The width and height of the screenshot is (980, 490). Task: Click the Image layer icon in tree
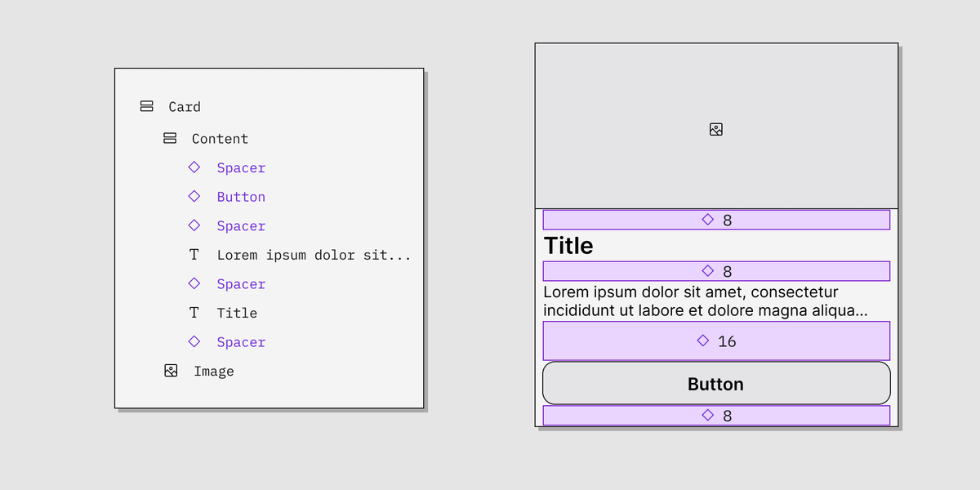coord(171,371)
